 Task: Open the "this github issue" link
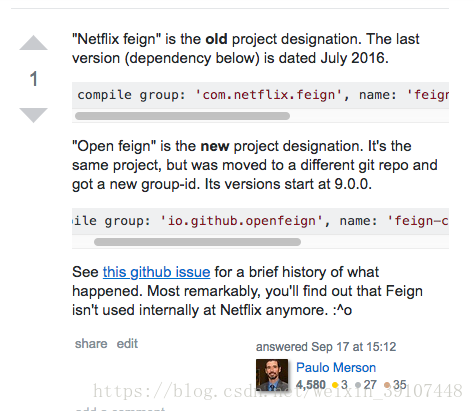pos(156,272)
